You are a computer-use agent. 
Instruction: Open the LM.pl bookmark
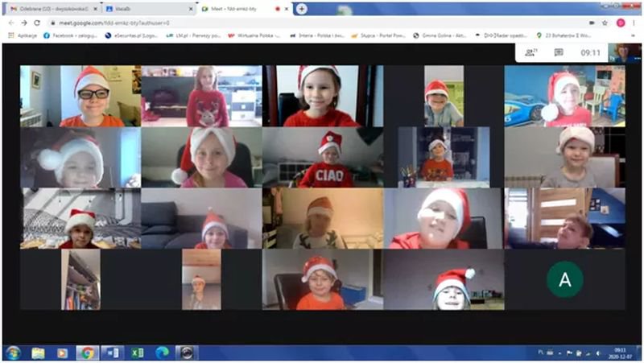pyautogui.click(x=193, y=35)
